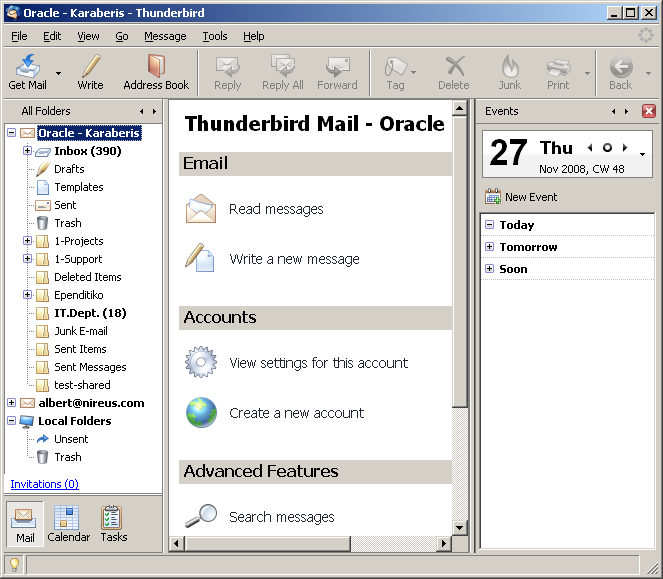
Task: Select the Junk E-mail folder
Action: [81, 331]
